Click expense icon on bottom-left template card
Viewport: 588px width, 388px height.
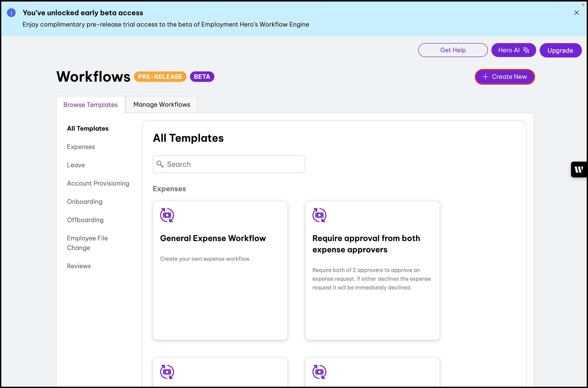coord(167,372)
